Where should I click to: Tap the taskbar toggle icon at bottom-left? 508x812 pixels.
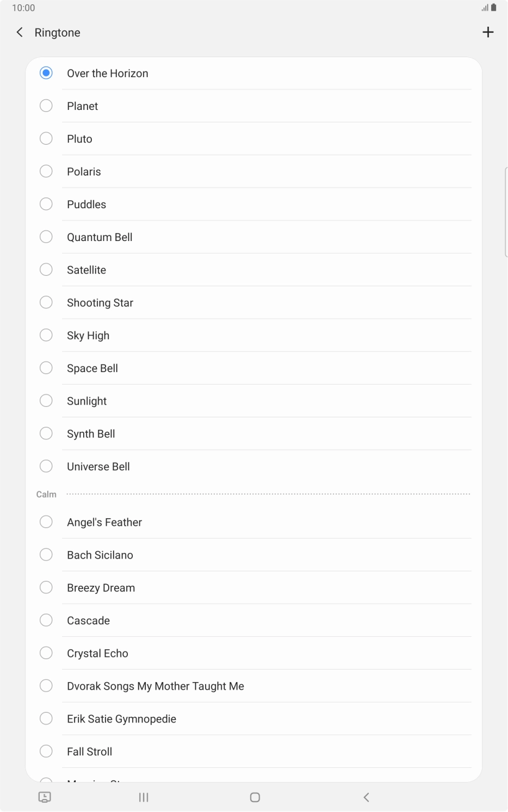(45, 797)
